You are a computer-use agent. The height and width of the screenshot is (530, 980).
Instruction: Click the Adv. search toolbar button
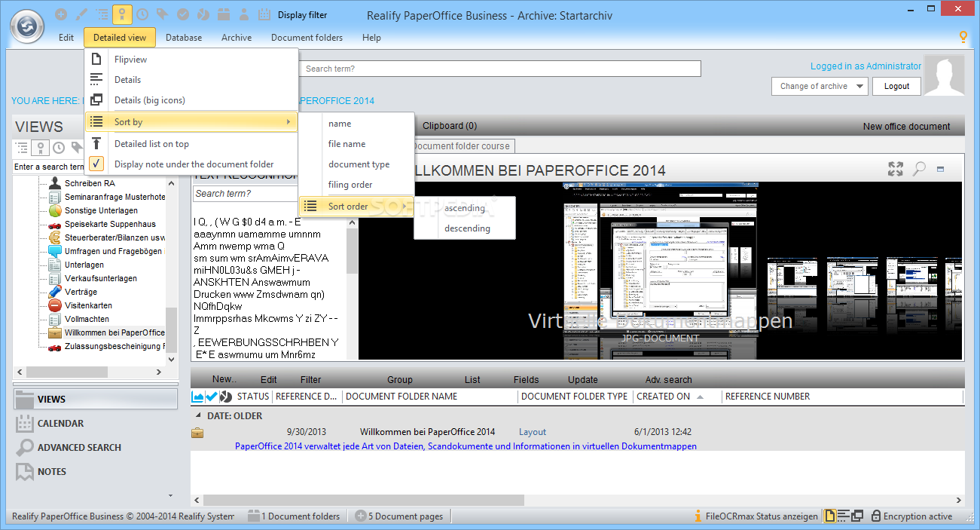668,380
